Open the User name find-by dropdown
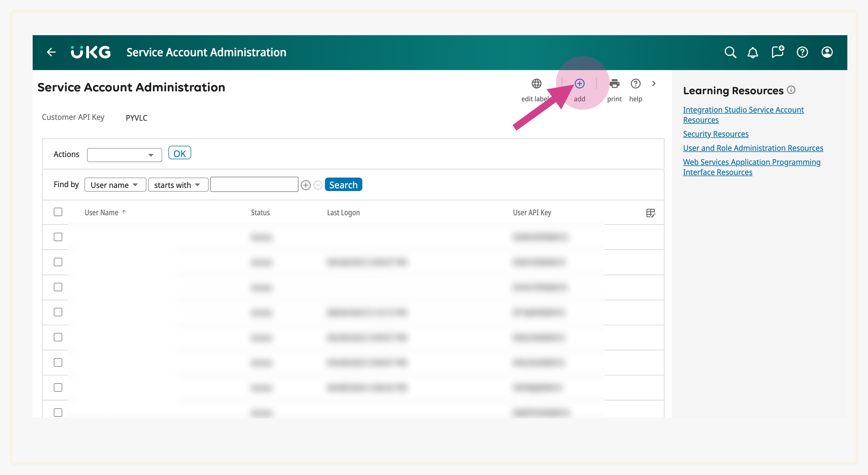Image resolution: width=868 pixels, height=475 pixels. [x=115, y=185]
